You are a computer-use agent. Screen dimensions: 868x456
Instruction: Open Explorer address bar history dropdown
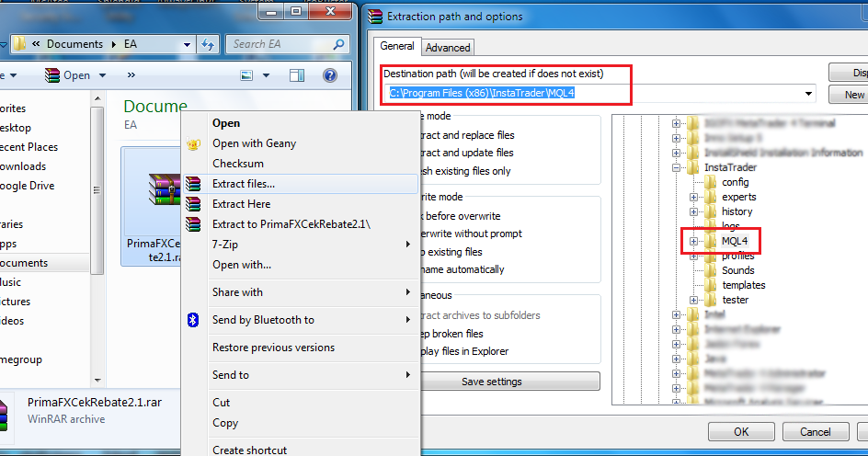coord(187,44)
